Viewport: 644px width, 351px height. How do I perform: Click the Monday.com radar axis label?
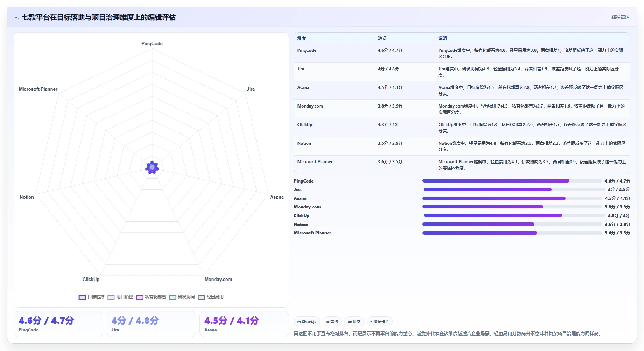218,279
